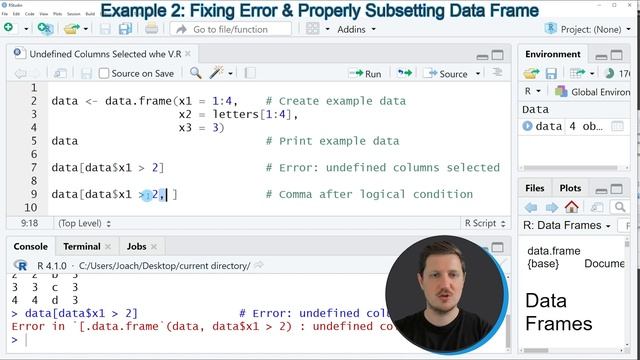Viewport: 640px width, 360px height.
Task: Switch to the Files tab
Action: click(535, 188)
